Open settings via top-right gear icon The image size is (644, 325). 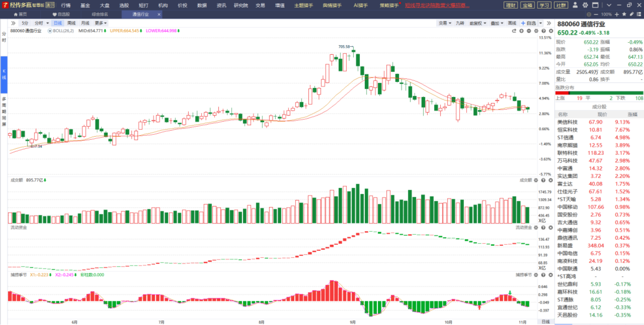click(x=585, y=5)
